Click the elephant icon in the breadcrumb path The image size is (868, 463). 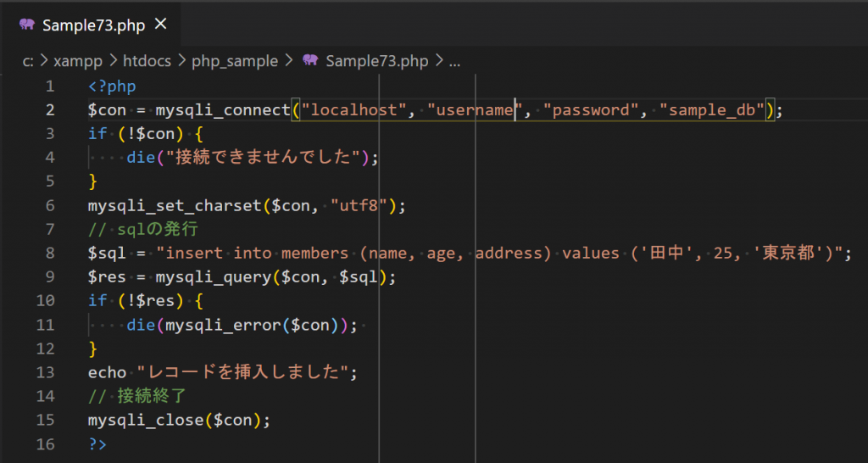tap(310, 60)
